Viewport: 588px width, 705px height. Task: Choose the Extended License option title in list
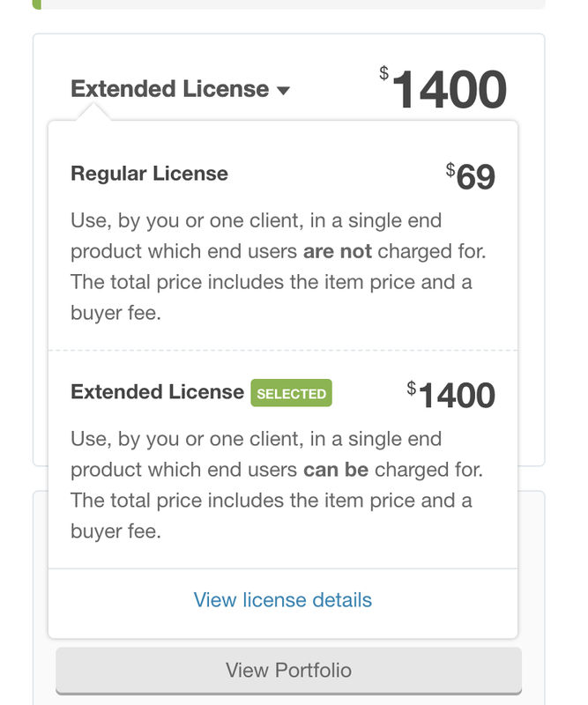pos(157,392)
